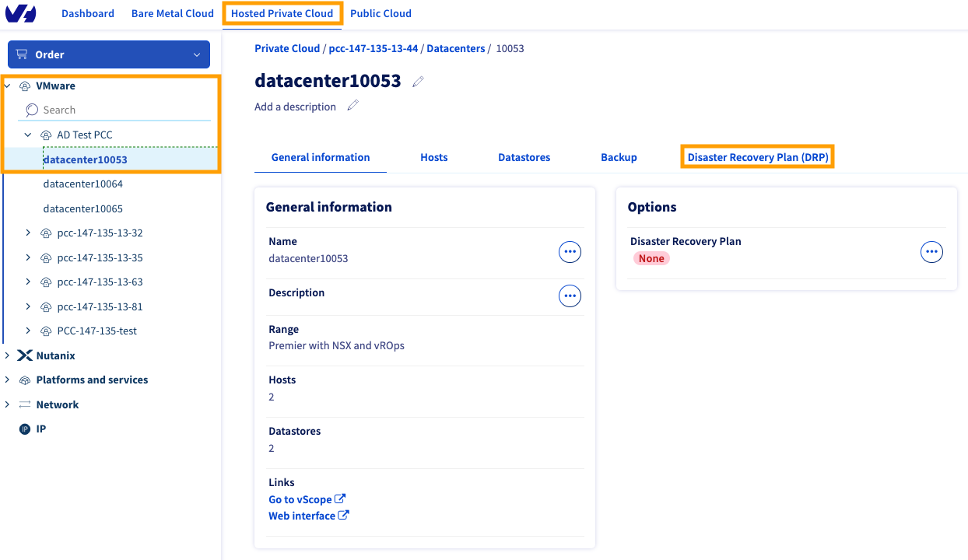Switch to the Datastores tab
Viewport: 968px width, 560px height.
[524, 157]
